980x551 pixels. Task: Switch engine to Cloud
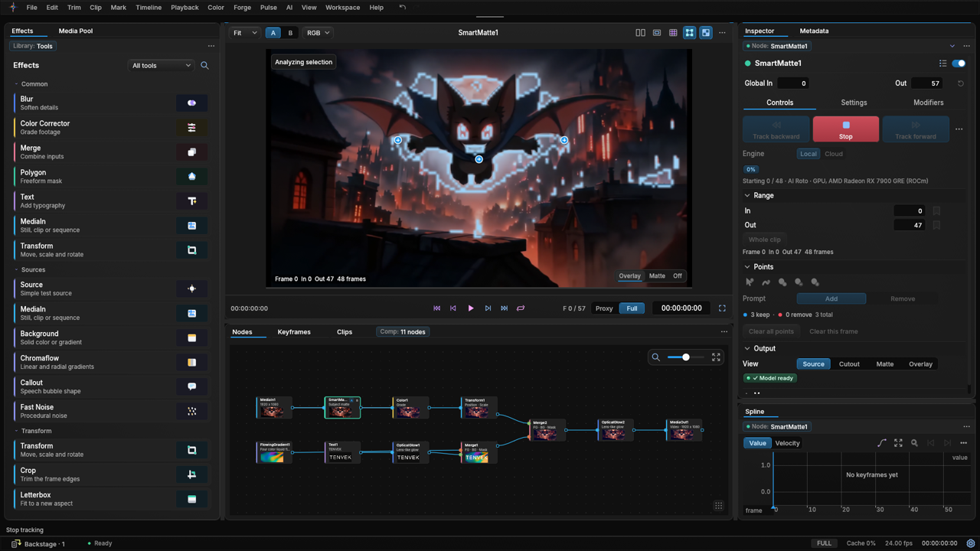tap(834, 154)
